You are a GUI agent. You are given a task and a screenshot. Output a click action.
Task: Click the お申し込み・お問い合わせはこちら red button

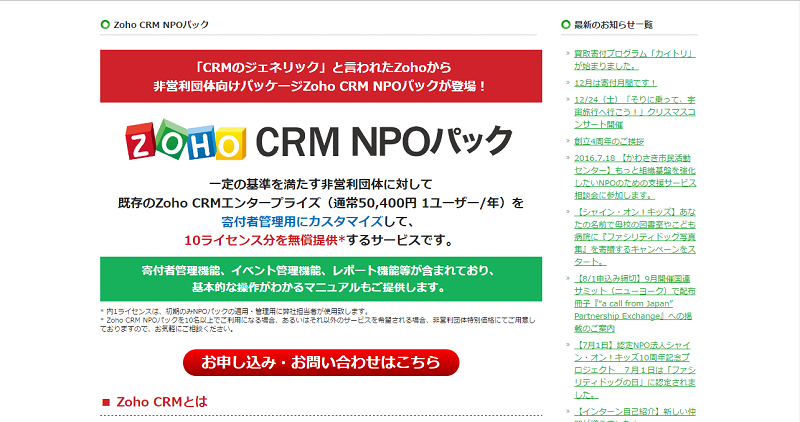pos(321,362)
